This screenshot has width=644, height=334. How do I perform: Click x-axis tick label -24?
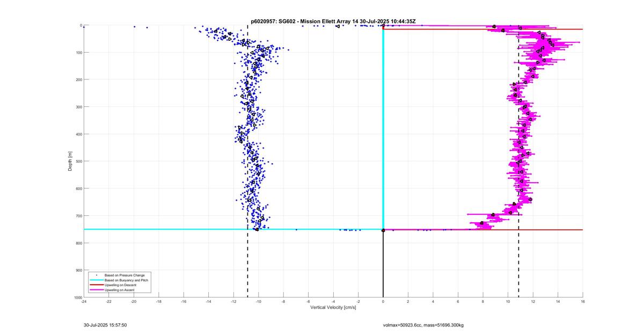84,301
